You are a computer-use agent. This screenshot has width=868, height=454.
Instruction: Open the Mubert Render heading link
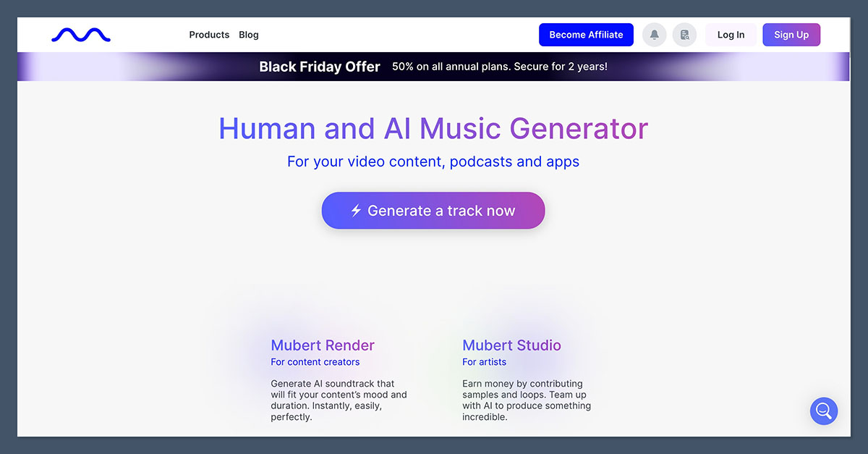323,345
